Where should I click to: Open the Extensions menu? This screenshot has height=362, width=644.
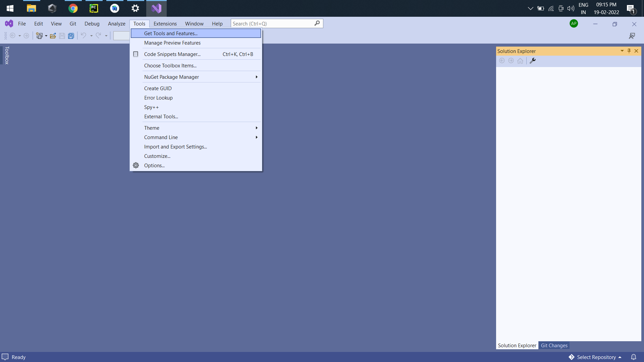165,23
